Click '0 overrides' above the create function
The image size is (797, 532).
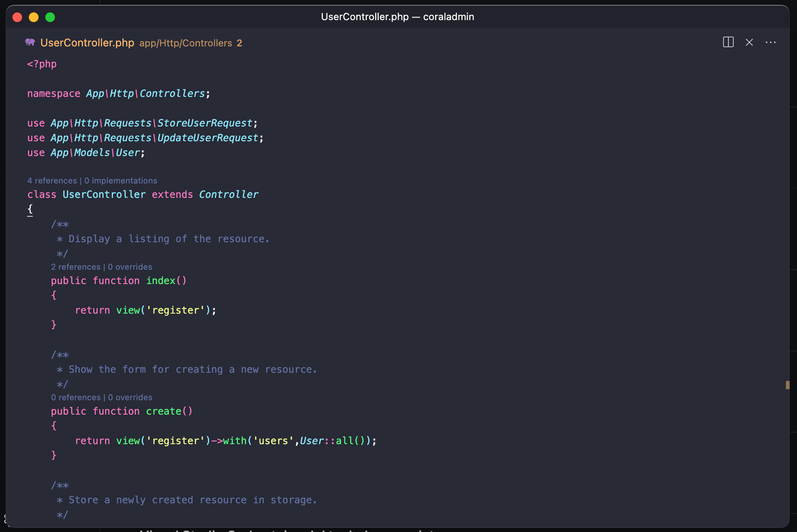point(130,397)
